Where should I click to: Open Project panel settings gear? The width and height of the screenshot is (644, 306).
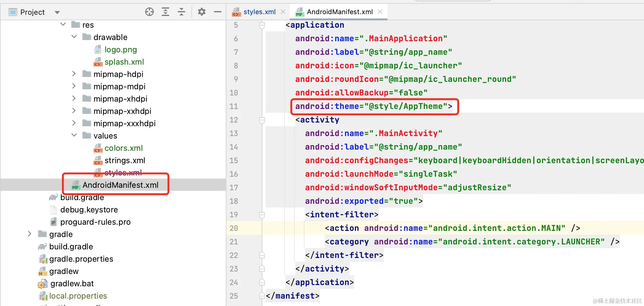(x=202, y=12)
